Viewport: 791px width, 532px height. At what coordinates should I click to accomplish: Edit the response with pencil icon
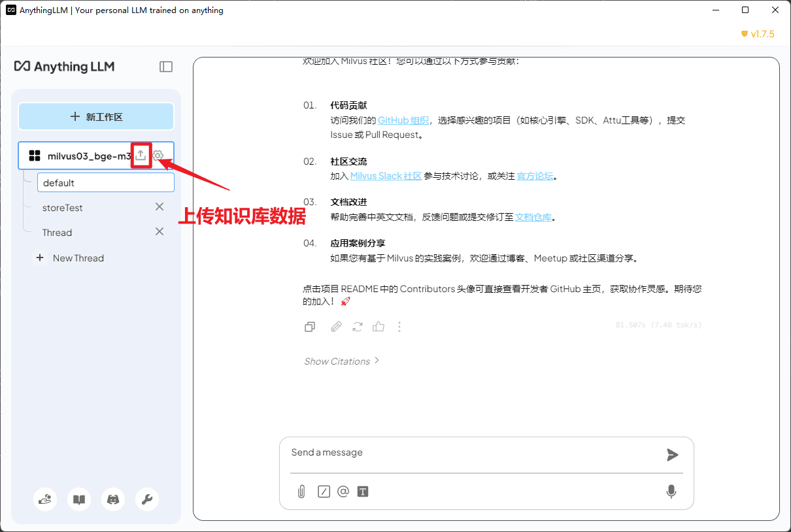click(336, 327)
